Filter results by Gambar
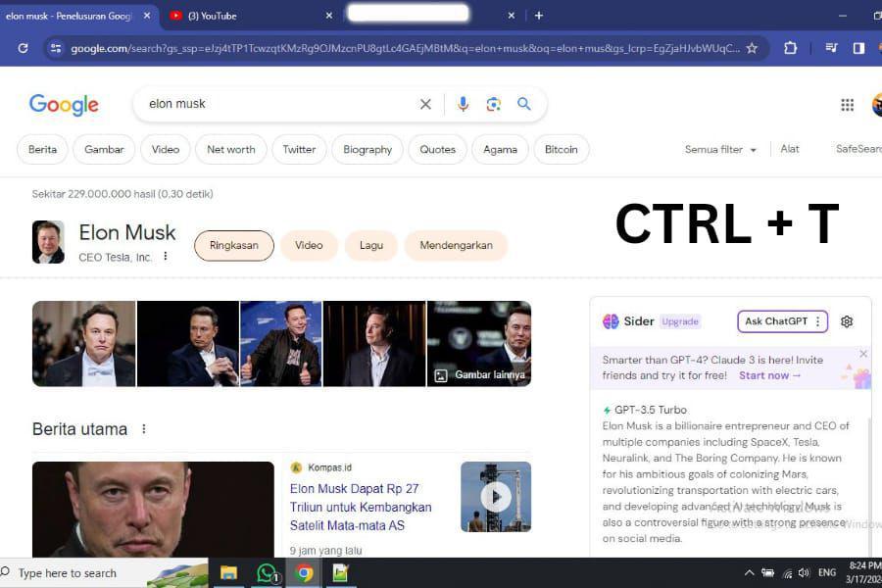Image resolution: width=882 pixels, height=588 pixels. 104,150
